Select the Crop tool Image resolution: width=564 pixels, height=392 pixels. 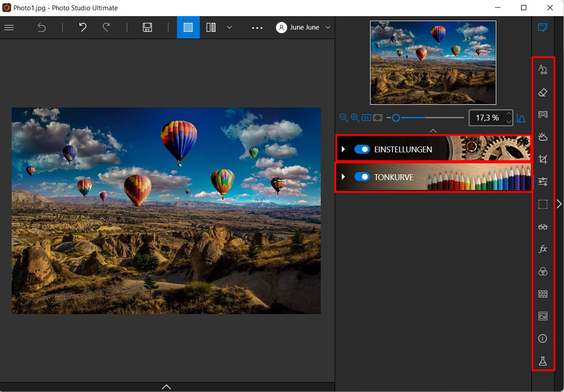click(x=542, y=159)
